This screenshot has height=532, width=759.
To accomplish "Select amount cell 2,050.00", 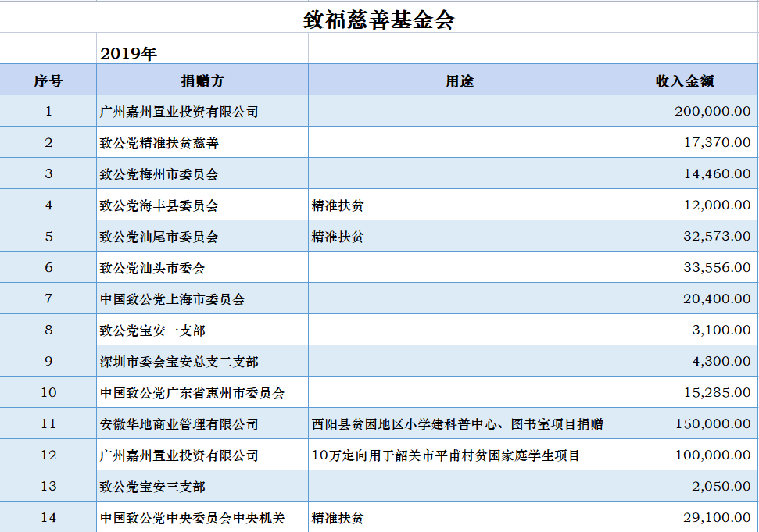I will [x=684, y=486].
